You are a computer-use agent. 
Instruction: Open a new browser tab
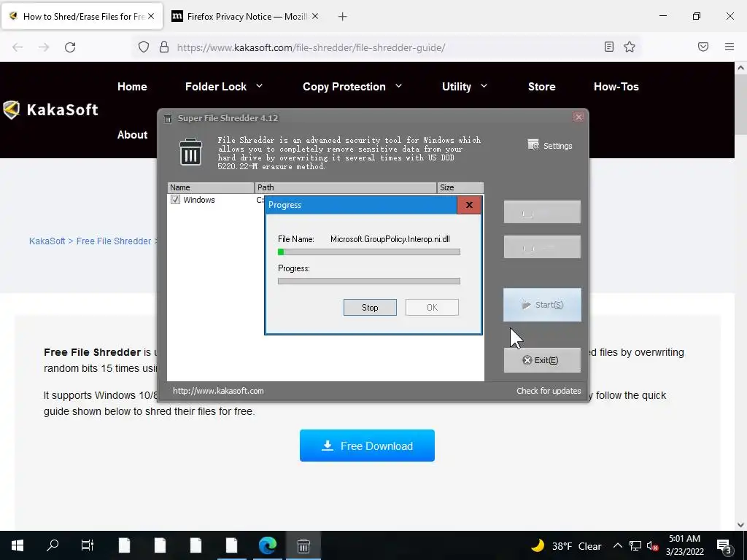click(x=342, y=17)
